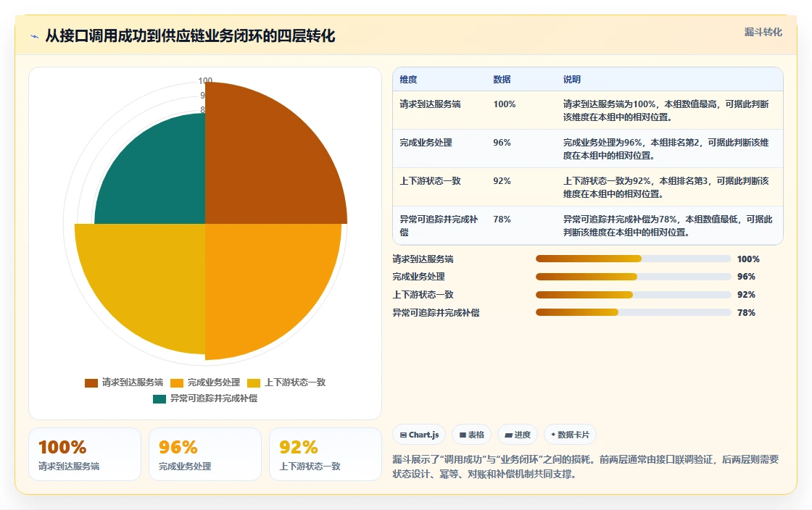Toggle the 完成业务处理 legend swatch

pos(177,382)
